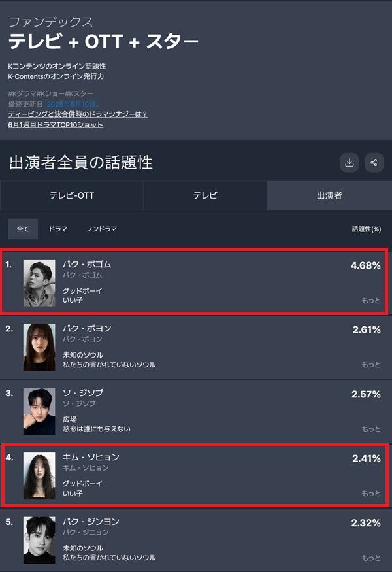Click the download icon button

coord(350,162)
